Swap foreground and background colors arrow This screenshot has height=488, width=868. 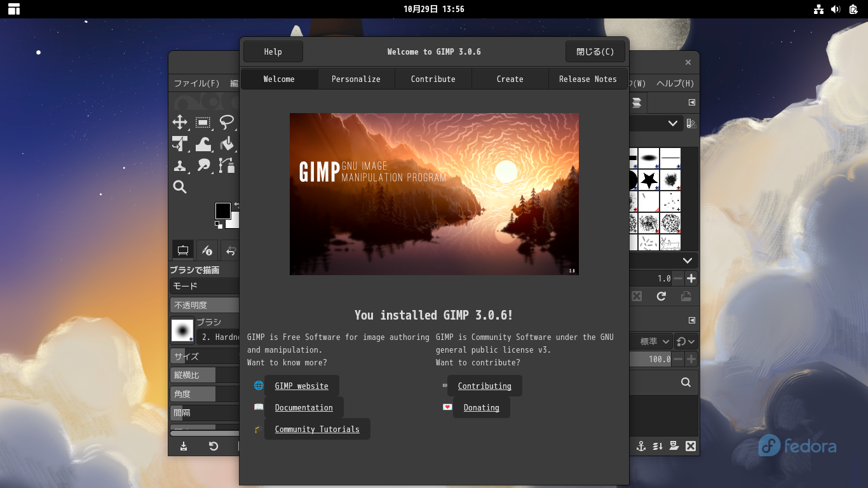tap(236, 205)
